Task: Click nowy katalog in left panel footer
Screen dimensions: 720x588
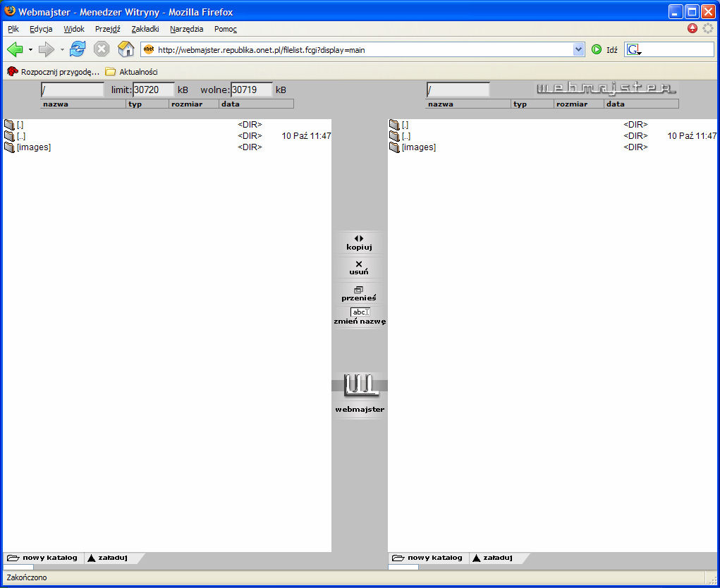Action: (42, 558)
